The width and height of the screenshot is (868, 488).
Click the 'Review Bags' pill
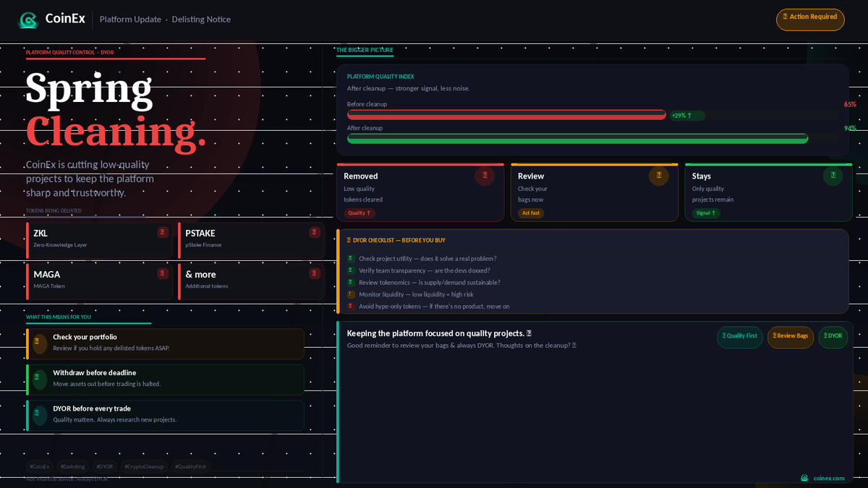pyautogui.click(x=791, y=337)
